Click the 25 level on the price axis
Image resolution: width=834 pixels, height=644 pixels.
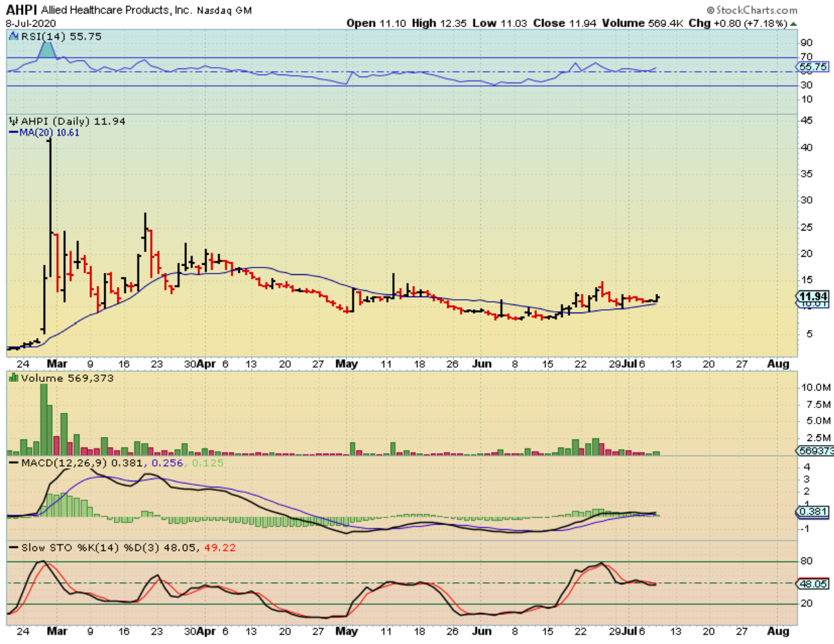pyautogui.click(x=806, y=227)
